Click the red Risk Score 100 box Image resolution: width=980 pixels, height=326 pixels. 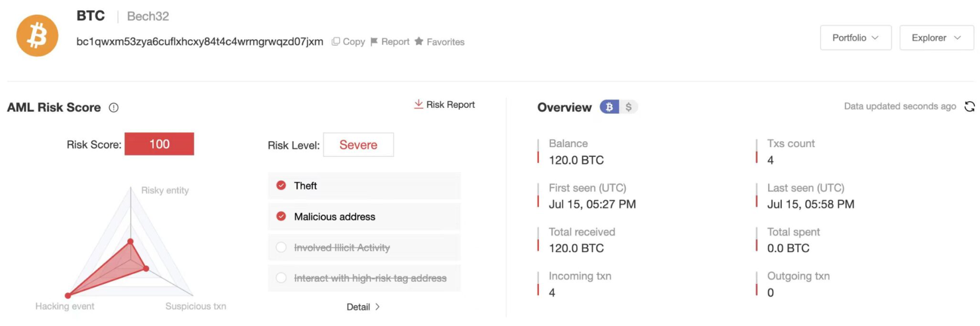click(159, 144)
